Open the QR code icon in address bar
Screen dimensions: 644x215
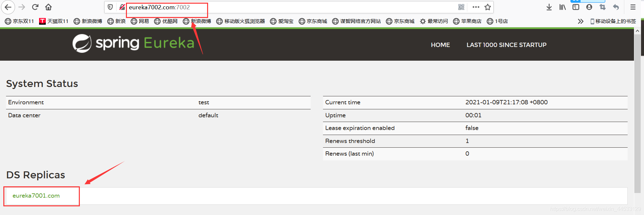[461, 7]
